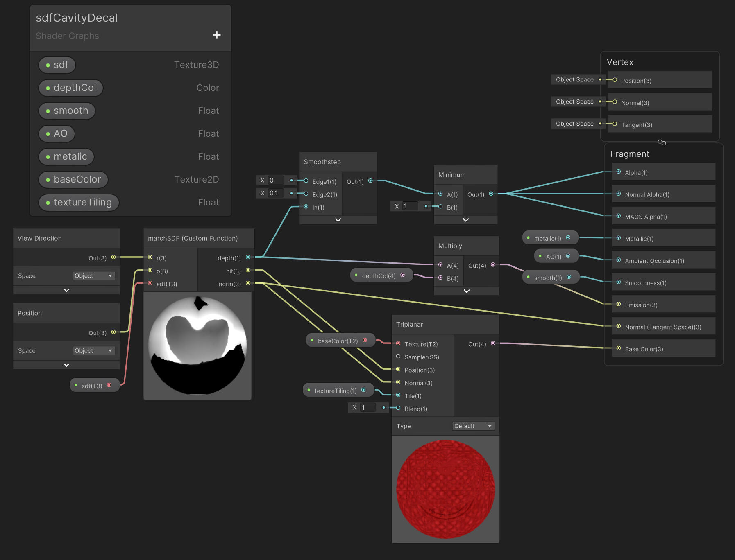Open the View Direction Space dropdown

(x=93, y=276)
